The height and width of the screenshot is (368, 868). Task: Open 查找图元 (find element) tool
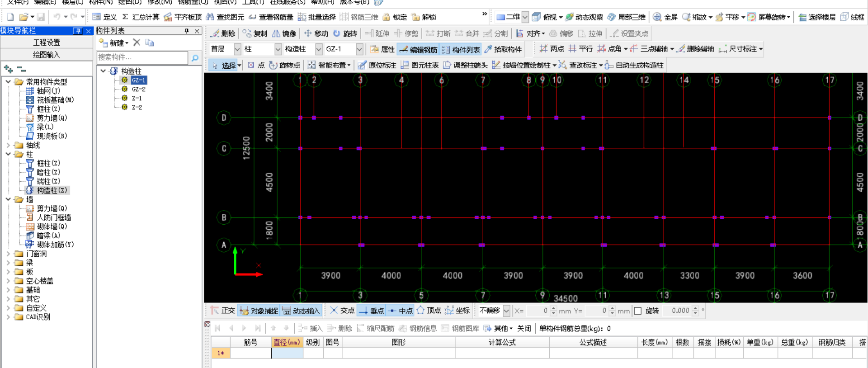225,17
